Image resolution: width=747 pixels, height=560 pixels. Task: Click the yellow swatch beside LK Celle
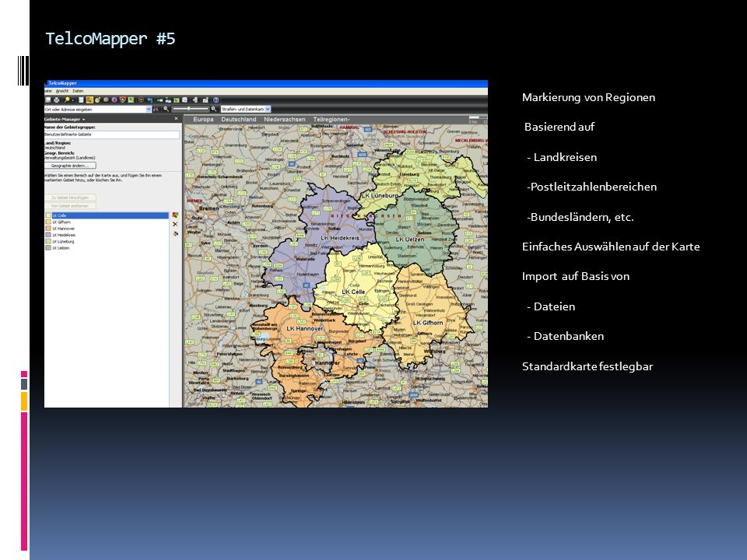48,215
